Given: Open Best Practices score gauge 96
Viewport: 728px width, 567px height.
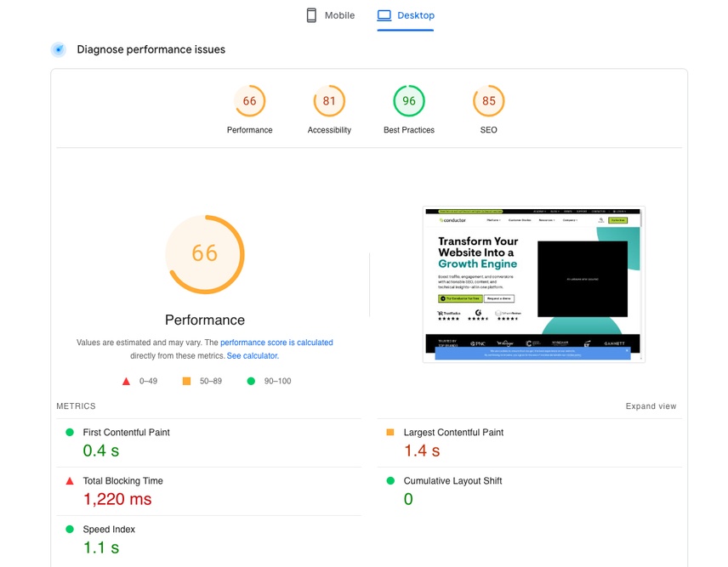Looking at the screenshot, I should click(409, 100).
